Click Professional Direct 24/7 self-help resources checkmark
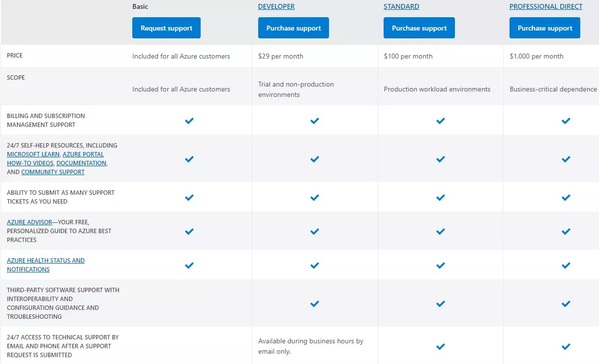The height and width of the screenshot is (364, 599). (x=566, y=159)
